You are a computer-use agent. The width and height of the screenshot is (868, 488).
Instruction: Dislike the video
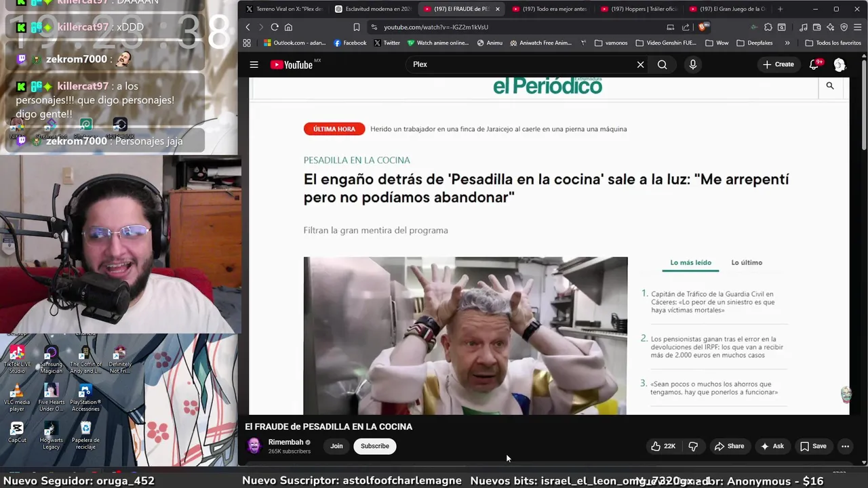pos(693,446)
